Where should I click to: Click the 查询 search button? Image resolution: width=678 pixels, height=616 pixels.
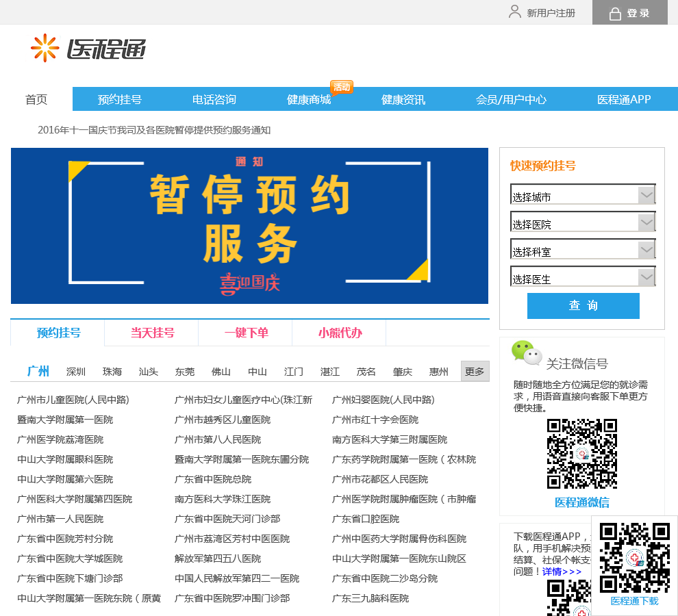583,306
